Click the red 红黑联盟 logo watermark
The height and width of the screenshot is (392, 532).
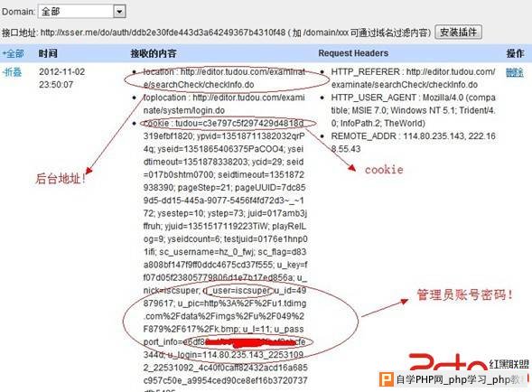(469, 362)
